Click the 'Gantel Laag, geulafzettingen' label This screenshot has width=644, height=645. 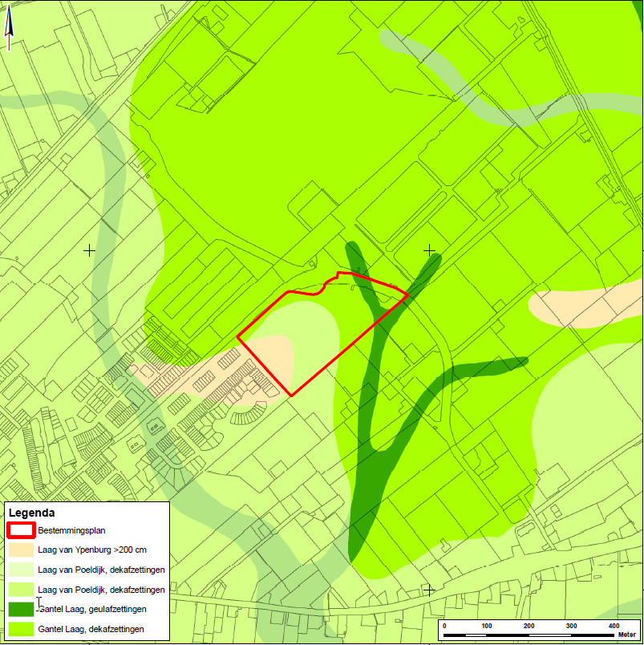click(92, 609)
